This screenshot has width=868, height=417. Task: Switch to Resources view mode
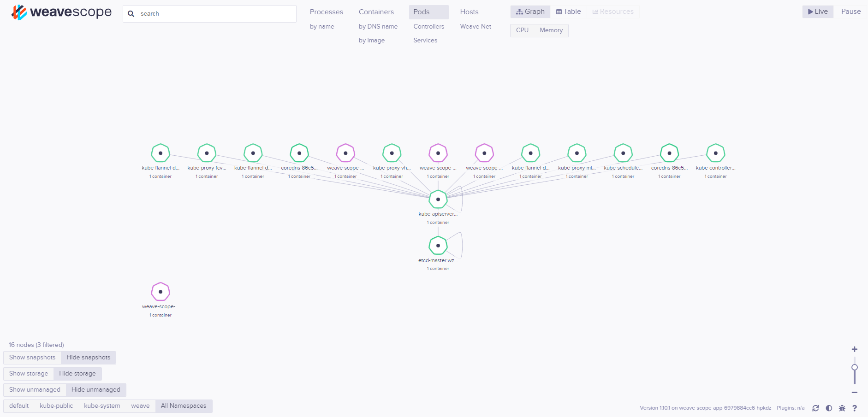[x=613, y=12]
